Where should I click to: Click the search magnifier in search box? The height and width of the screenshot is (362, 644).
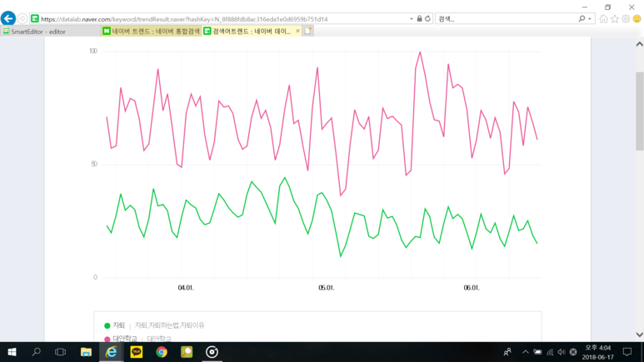(x=582, y=19)
